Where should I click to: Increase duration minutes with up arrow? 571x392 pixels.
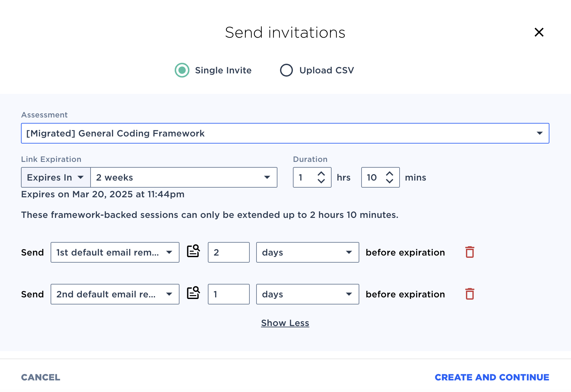click(x=390, y=174)
